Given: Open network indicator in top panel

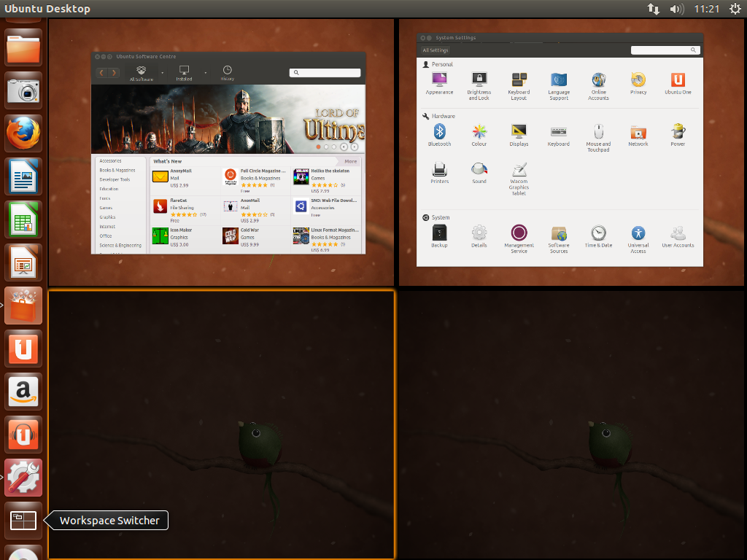Looking at the screenshot, I should [x=654, y=9].
